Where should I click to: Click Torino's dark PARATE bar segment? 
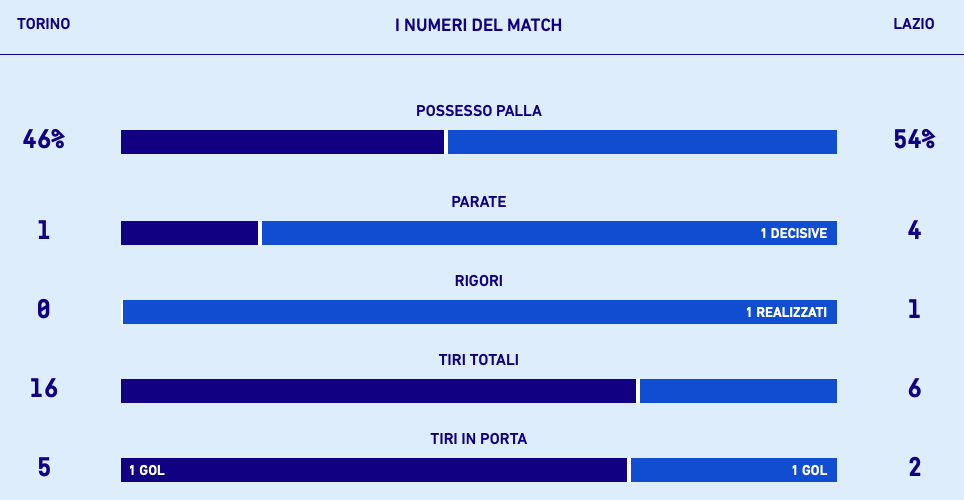coord(189,233)
